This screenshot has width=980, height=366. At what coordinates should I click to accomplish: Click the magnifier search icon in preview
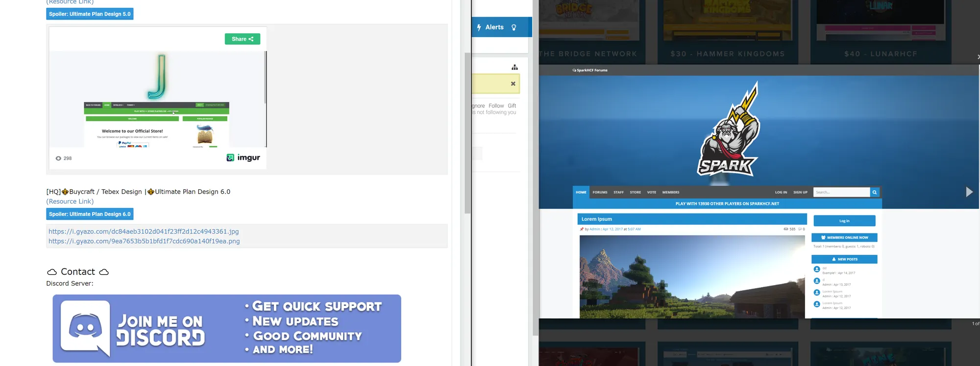(874, 192)
